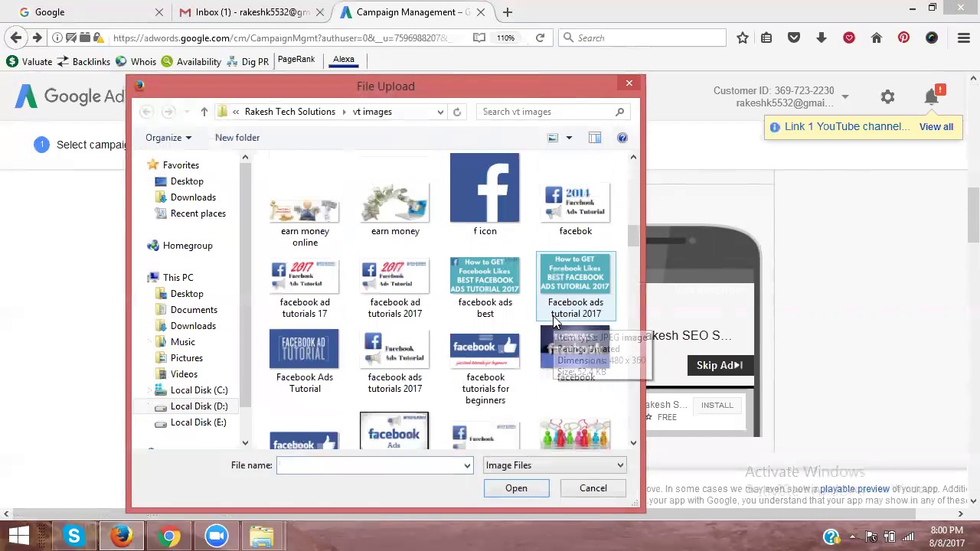Open the Firefox hamburger menu
The image size is (980, 551).
(964, 37)
